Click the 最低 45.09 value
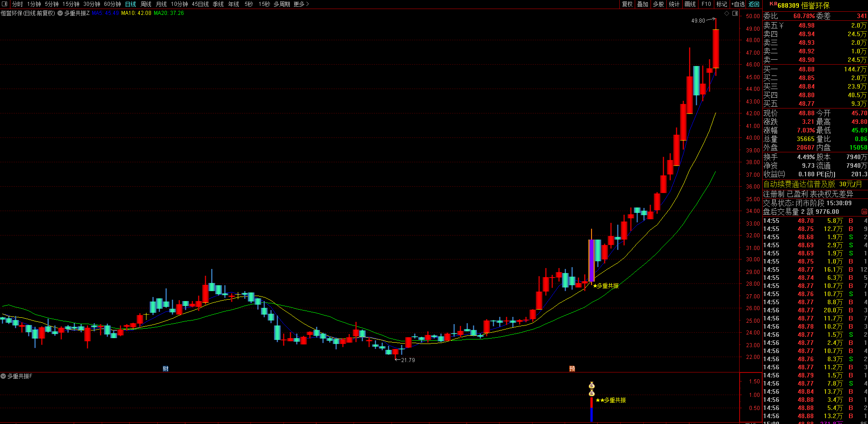 click(859, 130)
